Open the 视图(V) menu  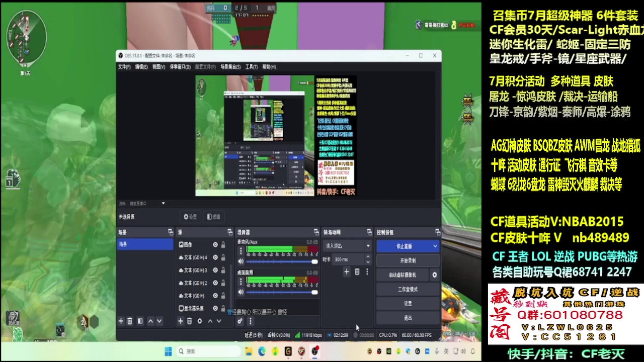[x=158, y=67]
